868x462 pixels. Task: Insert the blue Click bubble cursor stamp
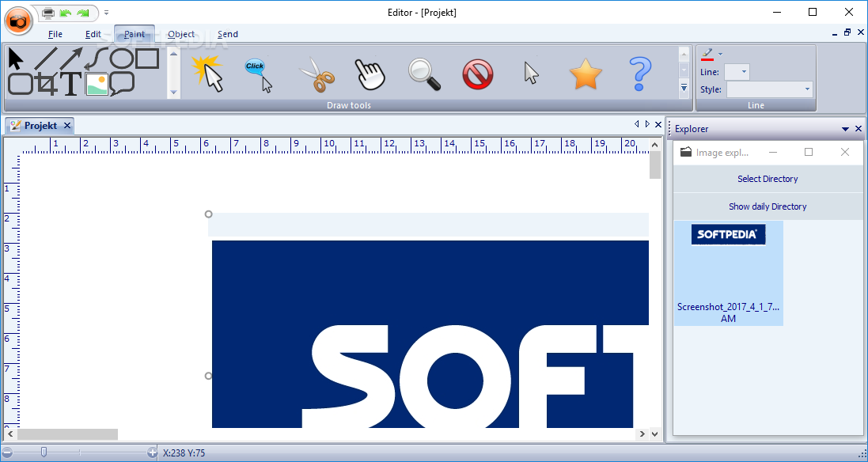259,75
